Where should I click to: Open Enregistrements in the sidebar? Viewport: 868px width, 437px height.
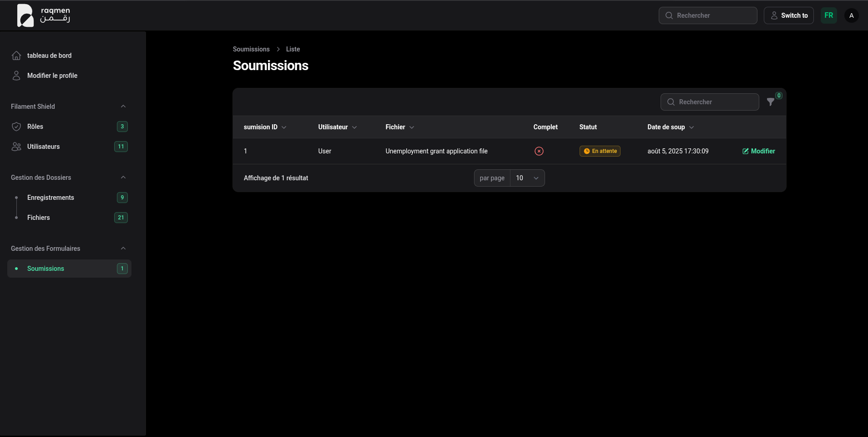tap(50, 198)
